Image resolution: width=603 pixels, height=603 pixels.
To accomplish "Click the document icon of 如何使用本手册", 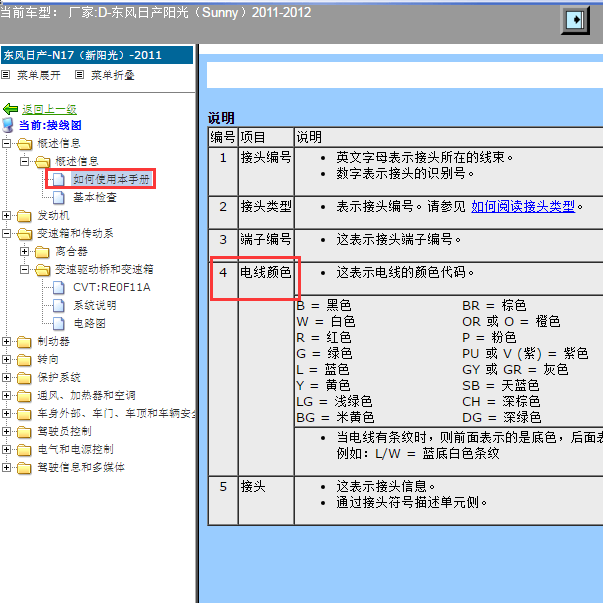I will 58,179.
